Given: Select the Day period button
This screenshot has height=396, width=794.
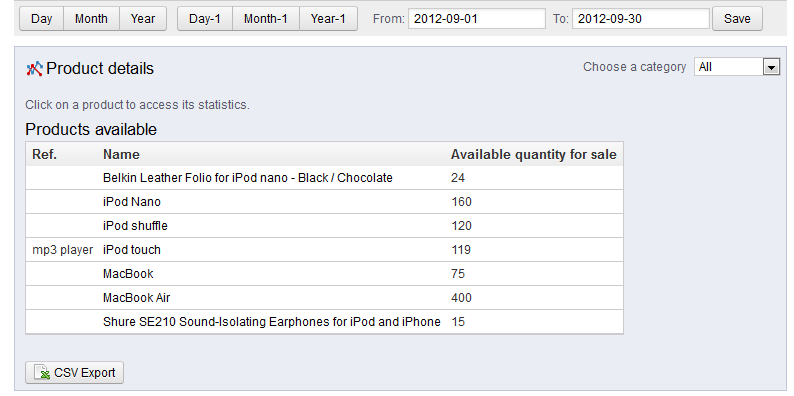Looking at the screenshot, I should (x=42, y=19).
